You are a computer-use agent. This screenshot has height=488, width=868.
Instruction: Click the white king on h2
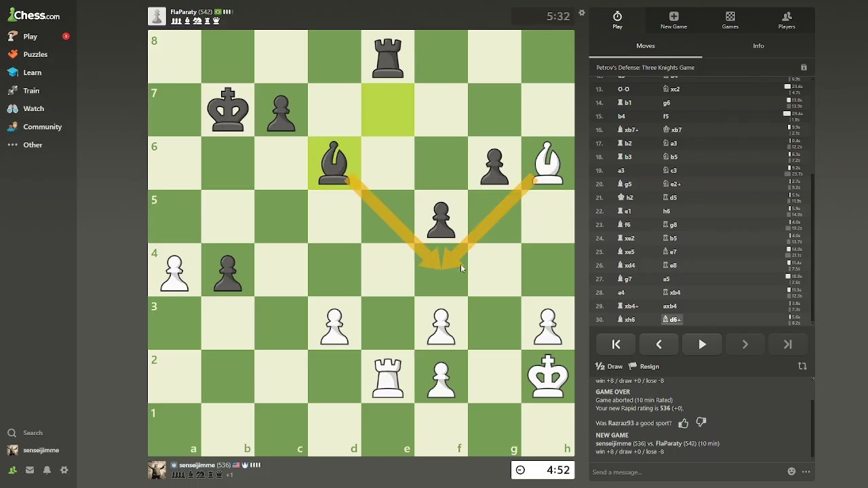pos(548,377)
